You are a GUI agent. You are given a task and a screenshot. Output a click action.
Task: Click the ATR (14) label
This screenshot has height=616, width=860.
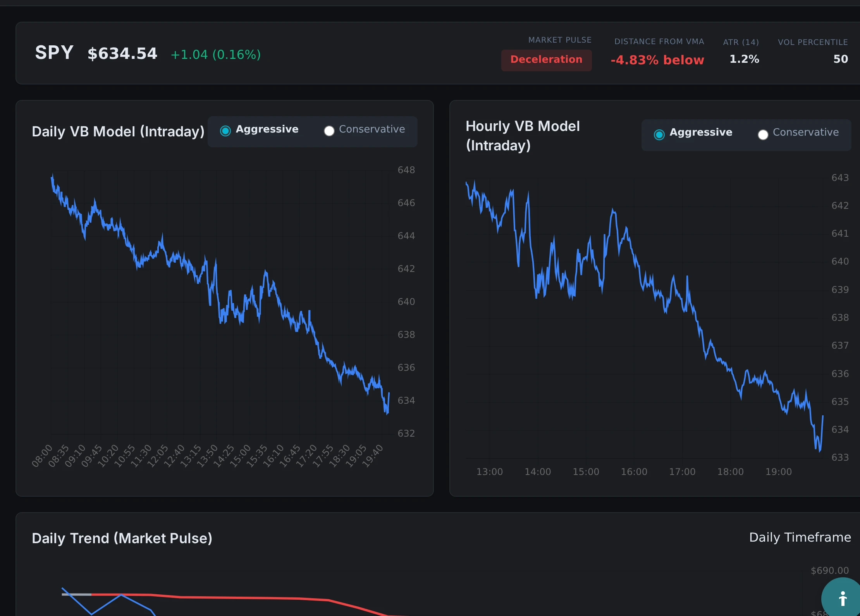point(741,42)
